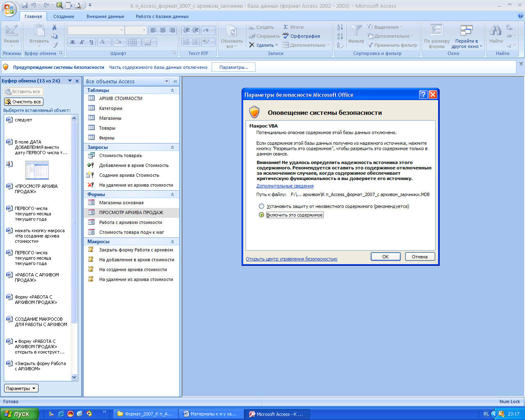
Task: Click the Очистить все clipboard button
Action: pyautogui.click(x=23, y=102)
